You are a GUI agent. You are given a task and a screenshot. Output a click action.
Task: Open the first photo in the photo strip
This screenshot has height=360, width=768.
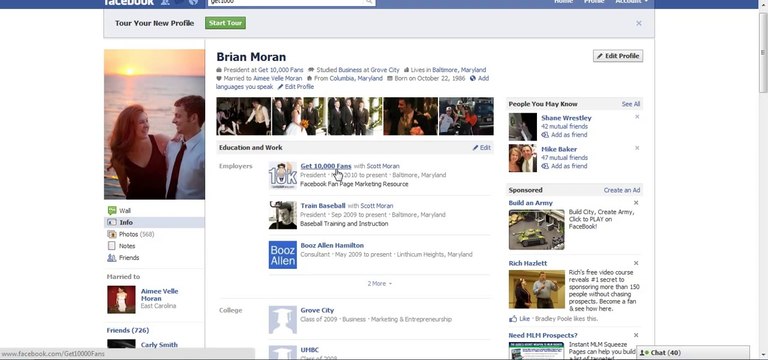[243, 116]
